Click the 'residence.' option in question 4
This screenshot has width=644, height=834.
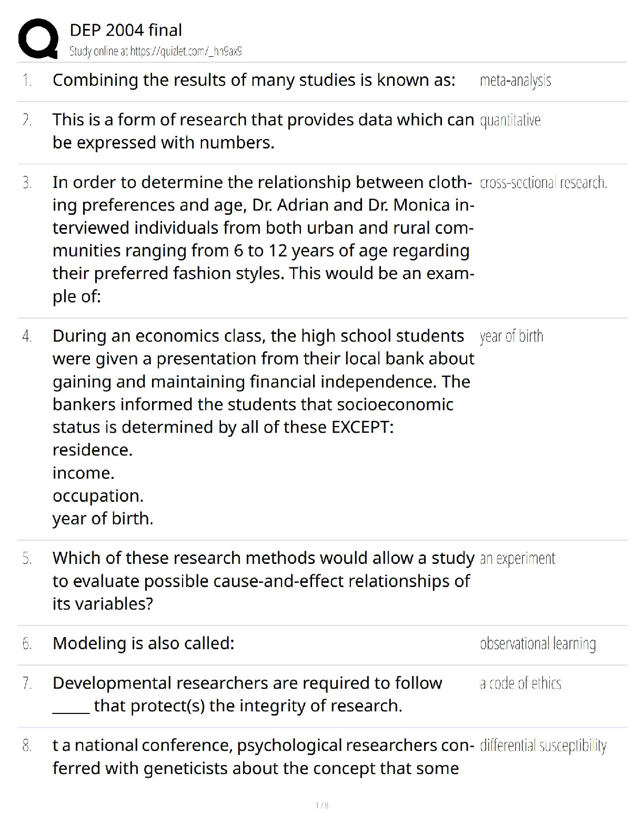pos(93,450)
